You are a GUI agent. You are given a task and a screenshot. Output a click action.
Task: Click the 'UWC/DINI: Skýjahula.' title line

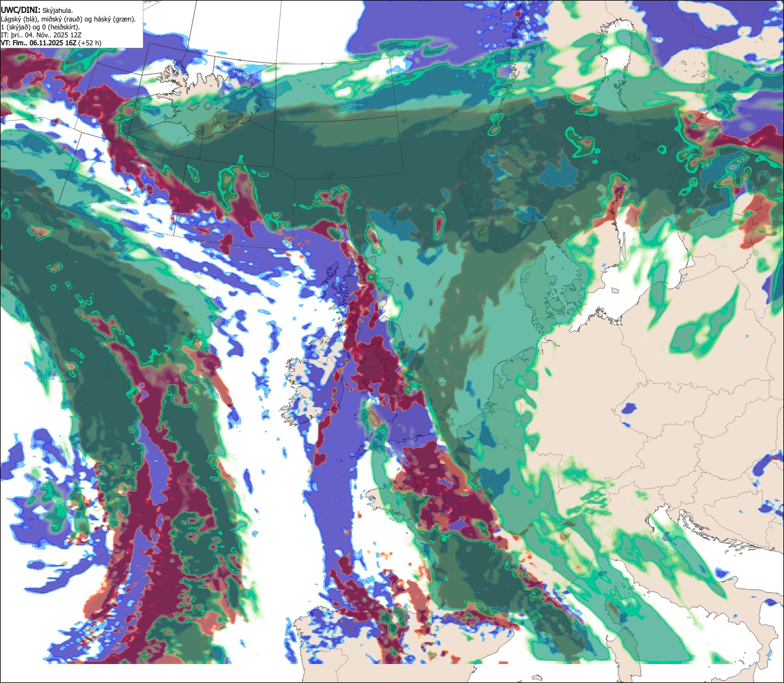coord(37,10)
